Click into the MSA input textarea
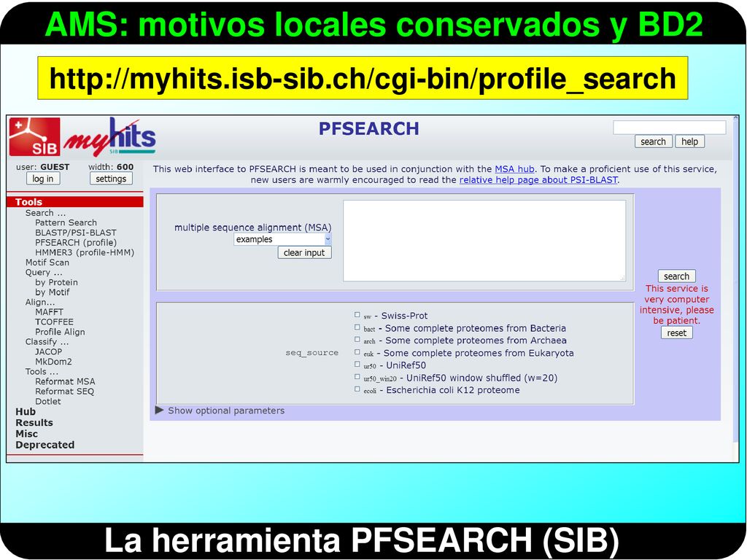 tap(484, 241)
